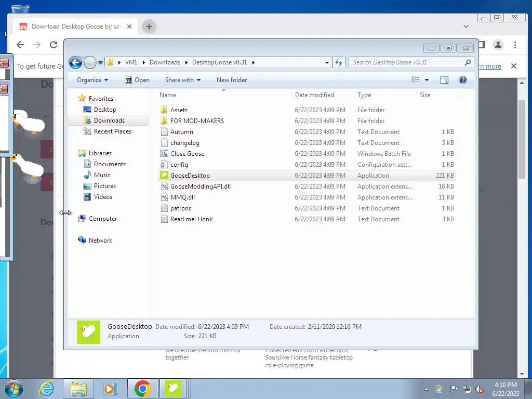This screenshot has height=399, width=532.
Task: Select the MMQ.dll file icon
Action: tap(164, 197)
